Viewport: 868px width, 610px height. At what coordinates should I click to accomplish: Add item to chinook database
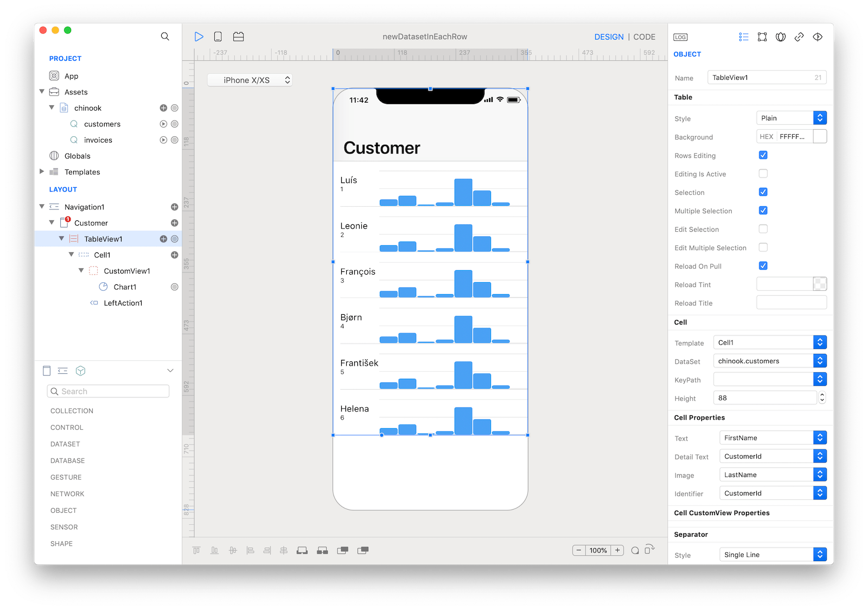click(163, 108)
